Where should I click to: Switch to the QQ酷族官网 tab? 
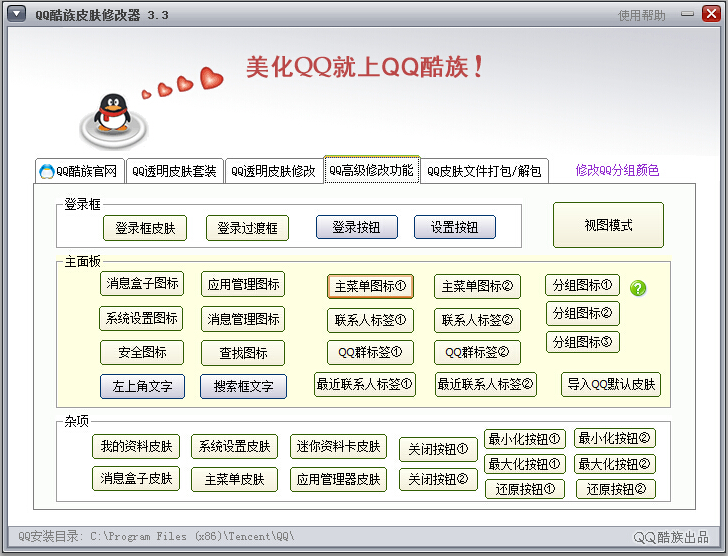pos(80,171)
